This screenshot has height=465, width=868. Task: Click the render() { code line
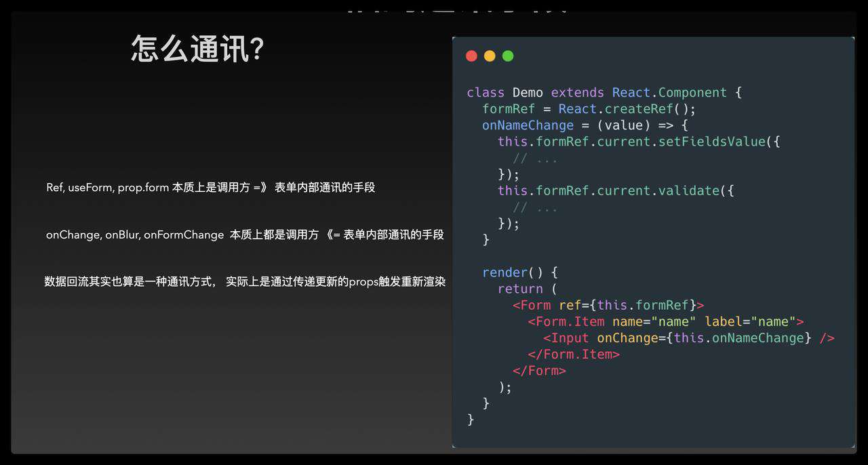(x=519, y=272)
